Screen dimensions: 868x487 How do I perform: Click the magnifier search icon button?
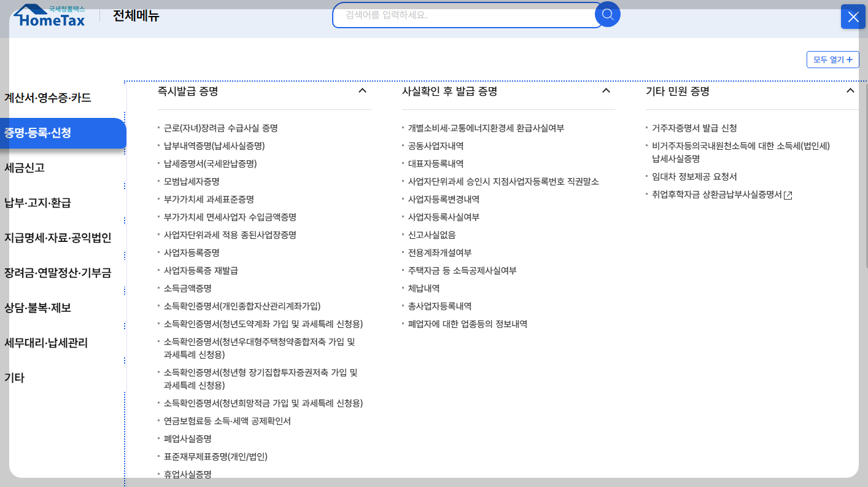point(608,14)
